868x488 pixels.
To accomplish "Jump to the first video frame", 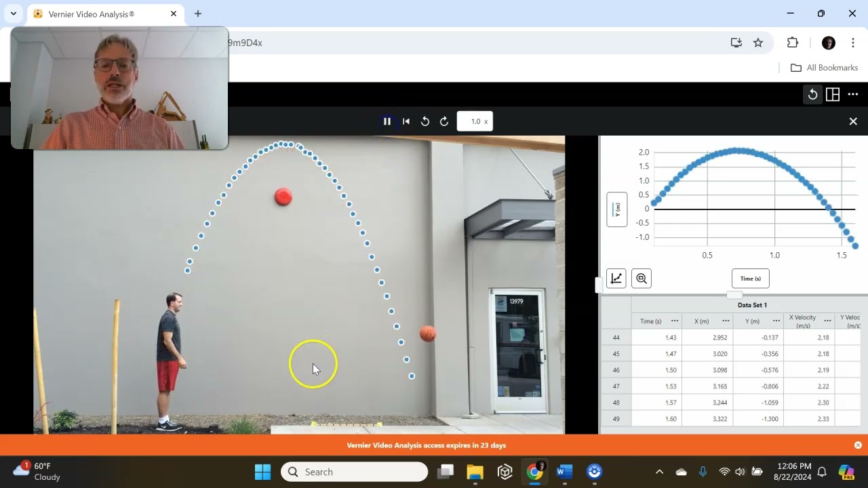I will [x=406, y=121].
